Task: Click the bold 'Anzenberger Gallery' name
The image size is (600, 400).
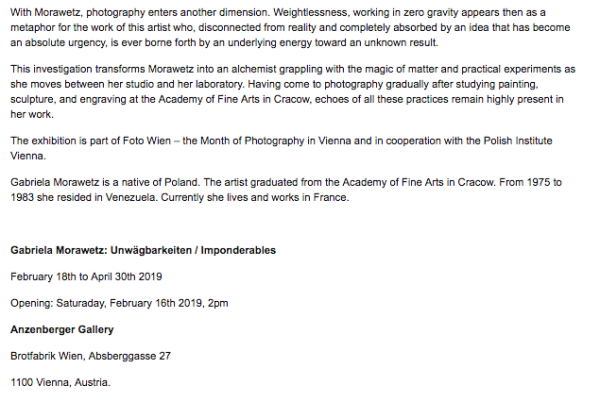Action: [x=62, y=329]
